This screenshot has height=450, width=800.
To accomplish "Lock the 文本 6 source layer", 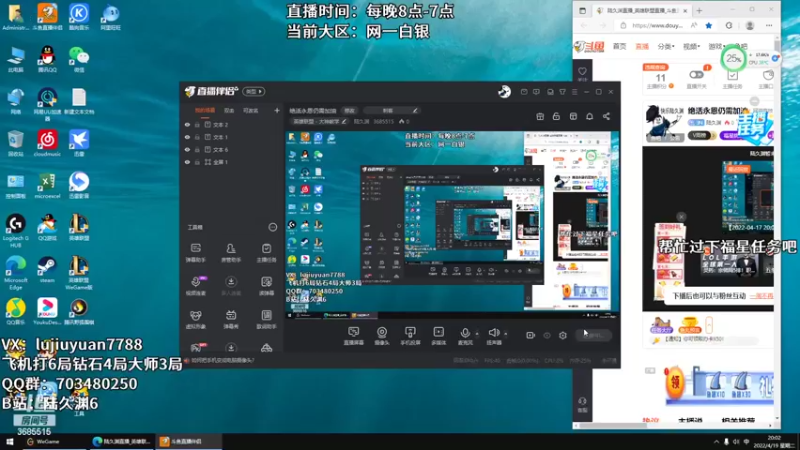I will click(197, 149).
